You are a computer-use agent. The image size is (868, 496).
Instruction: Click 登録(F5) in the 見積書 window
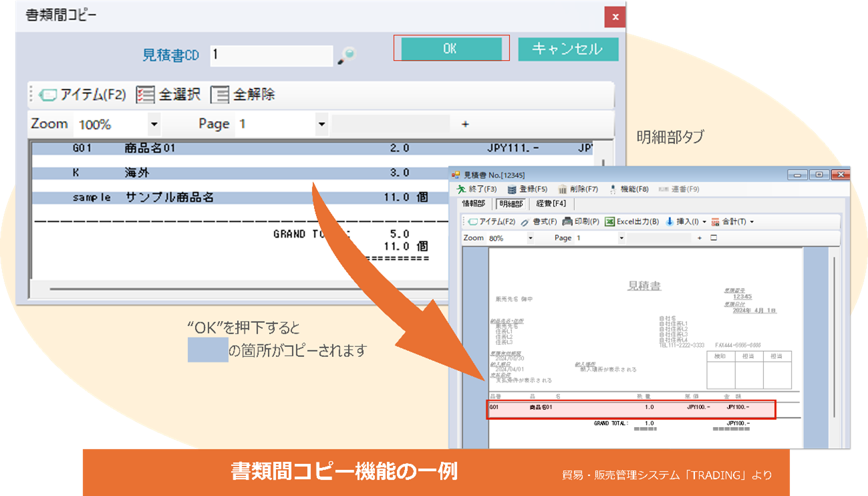point(528,189)
